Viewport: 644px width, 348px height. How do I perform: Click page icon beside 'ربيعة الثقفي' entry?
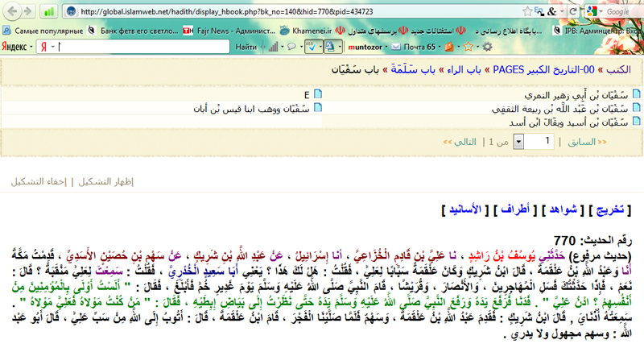[637, 108]
